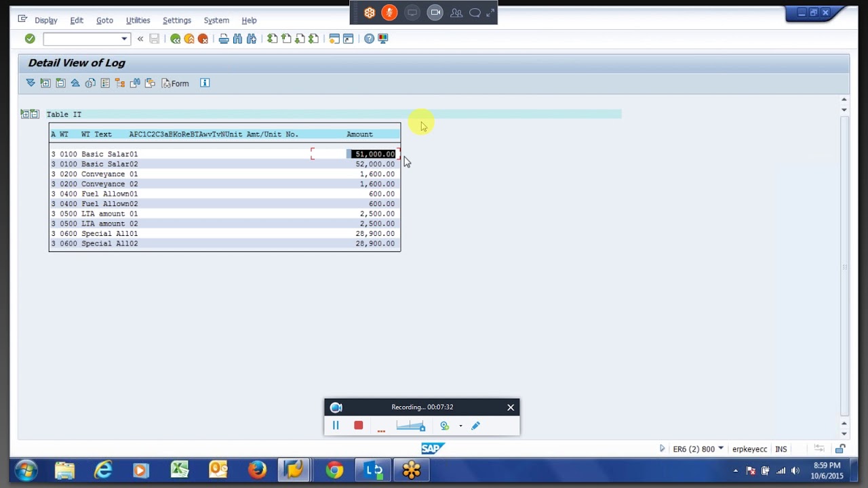Image resolution: width=868 pixels, height=488 pixels.
Task: Open the transaction command field dropdown
Action: coord(123,39)
